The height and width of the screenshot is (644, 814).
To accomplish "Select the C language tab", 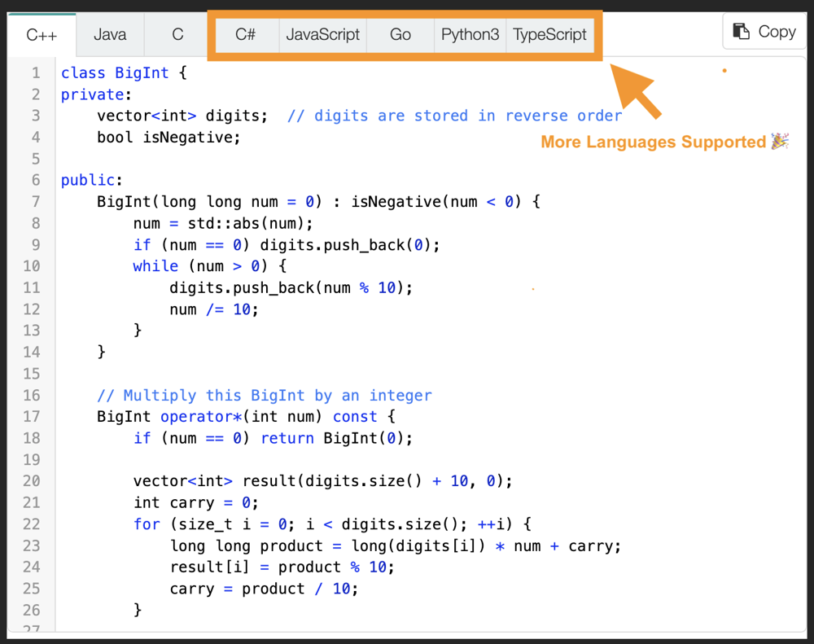I will (x=177, y=35).
